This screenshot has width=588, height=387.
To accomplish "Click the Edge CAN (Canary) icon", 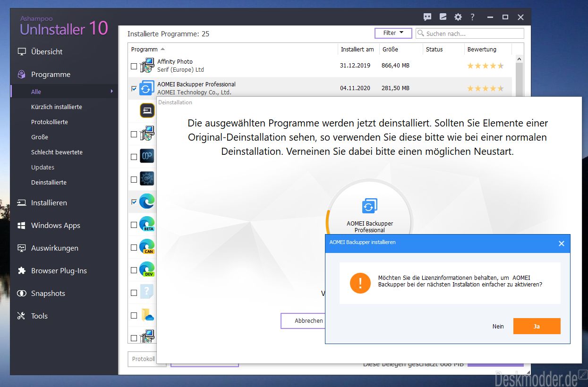I will point(147,247).
